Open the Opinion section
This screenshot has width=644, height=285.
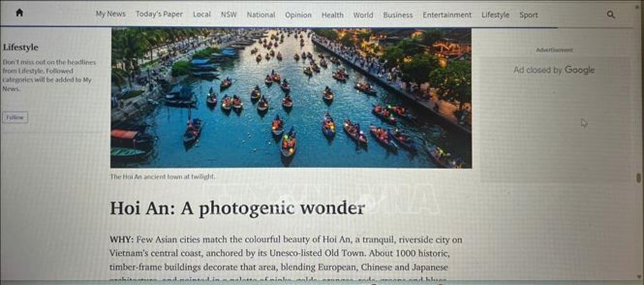coord(298,14)
